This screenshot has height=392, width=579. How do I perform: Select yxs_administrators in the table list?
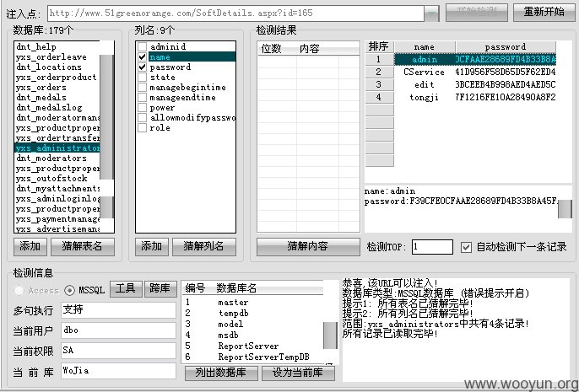pos(57,148)
